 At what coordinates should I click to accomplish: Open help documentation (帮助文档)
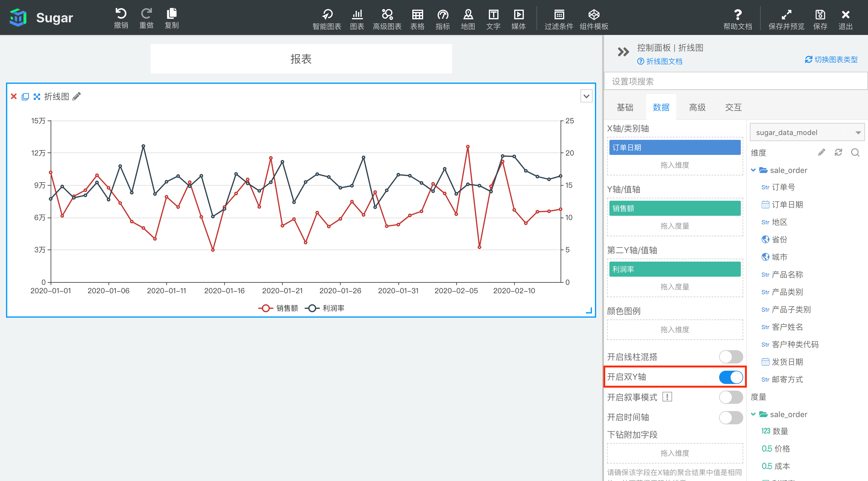pos(737,19)
